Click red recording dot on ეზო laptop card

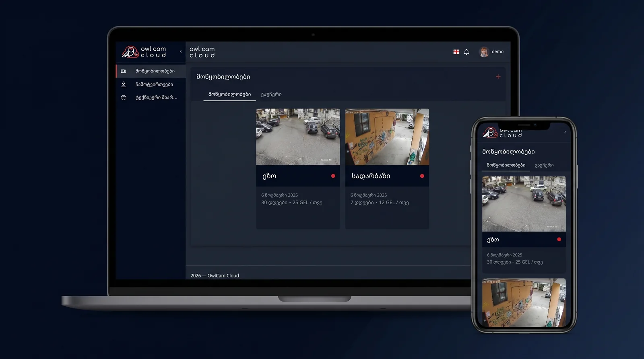[333, 176]
